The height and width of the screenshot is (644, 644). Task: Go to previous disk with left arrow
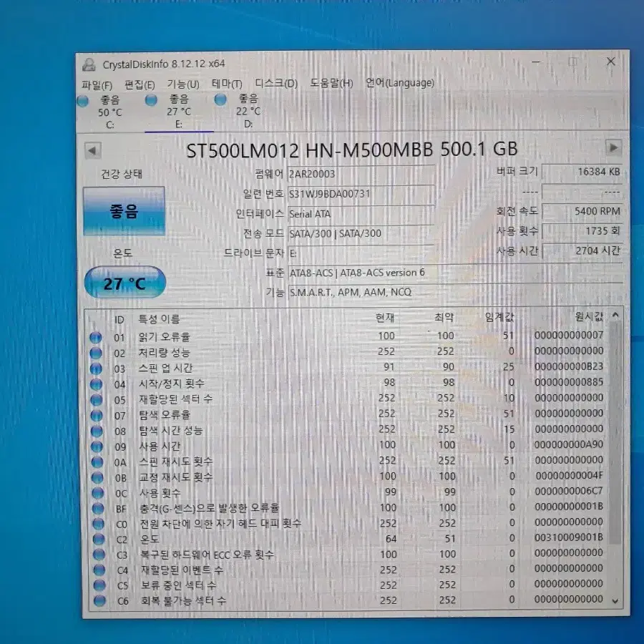pos(92,150)
